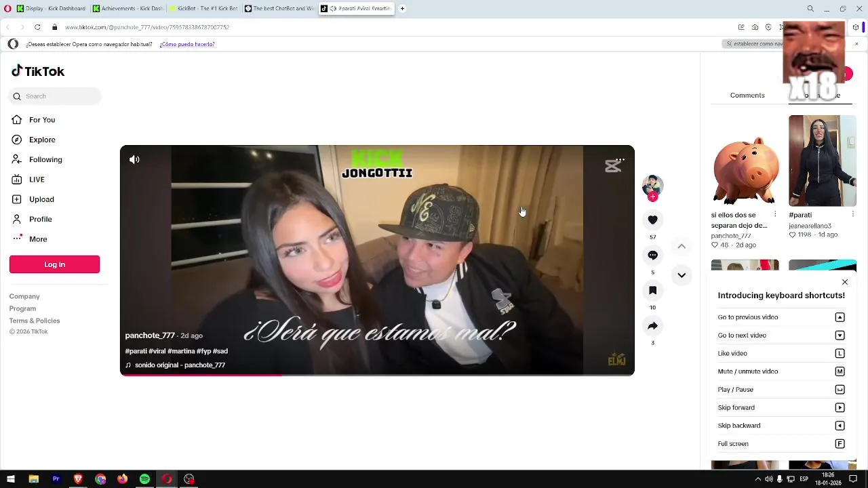Click up-arrow key icon for previous video
This screenshot has height=488, width=868.
click(x=840, y=317)
